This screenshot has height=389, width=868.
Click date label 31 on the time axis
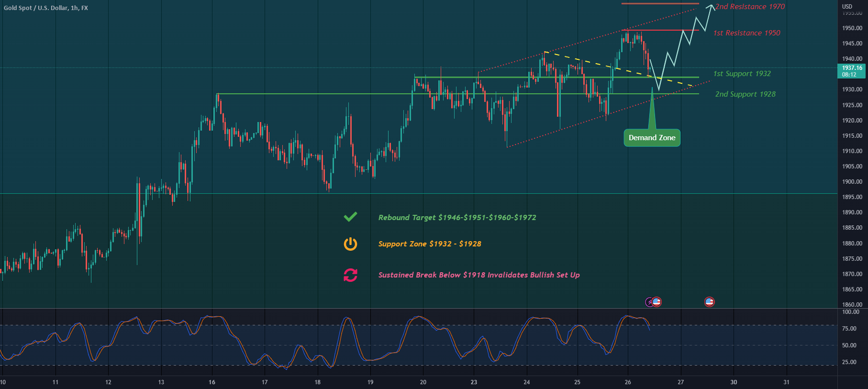tap(786, 382)
